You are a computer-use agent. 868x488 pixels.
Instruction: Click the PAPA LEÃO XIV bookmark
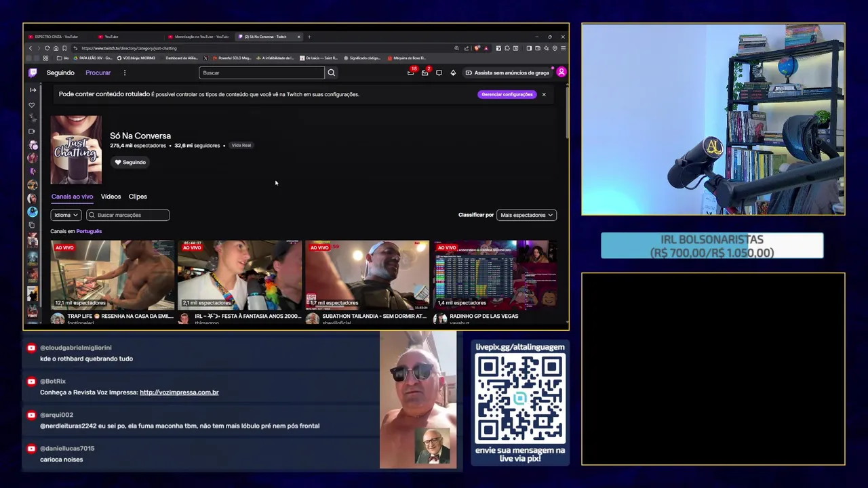click(x=92, y=58)
